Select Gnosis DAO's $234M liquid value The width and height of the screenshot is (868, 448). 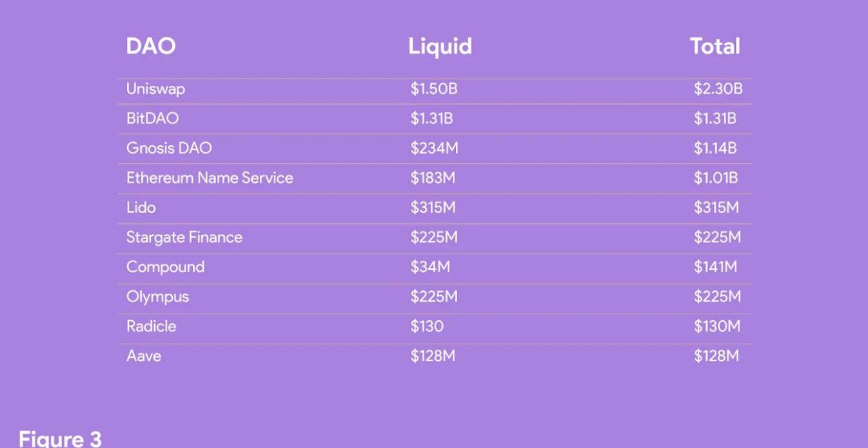[x=434, y=148]
